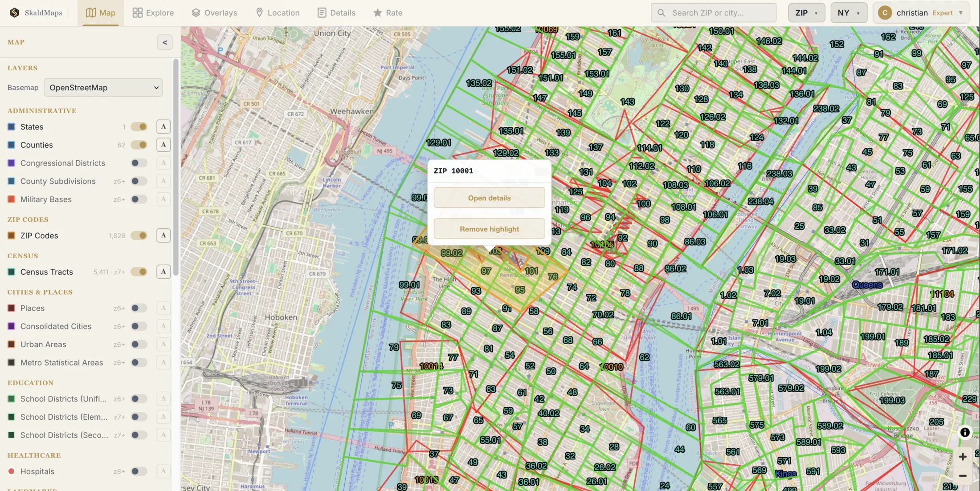Click the Hospitals red dot swatch
Image resolution: width=980 pixels, height=491 pixels.
pos(12,471)
